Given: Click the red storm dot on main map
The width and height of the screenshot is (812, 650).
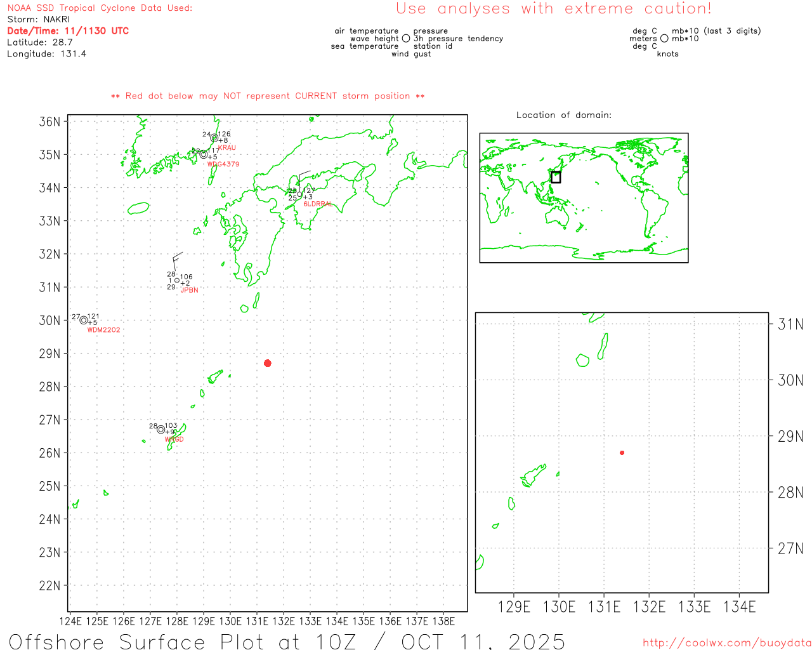Looking at the screenshot, I should point(268,363).
